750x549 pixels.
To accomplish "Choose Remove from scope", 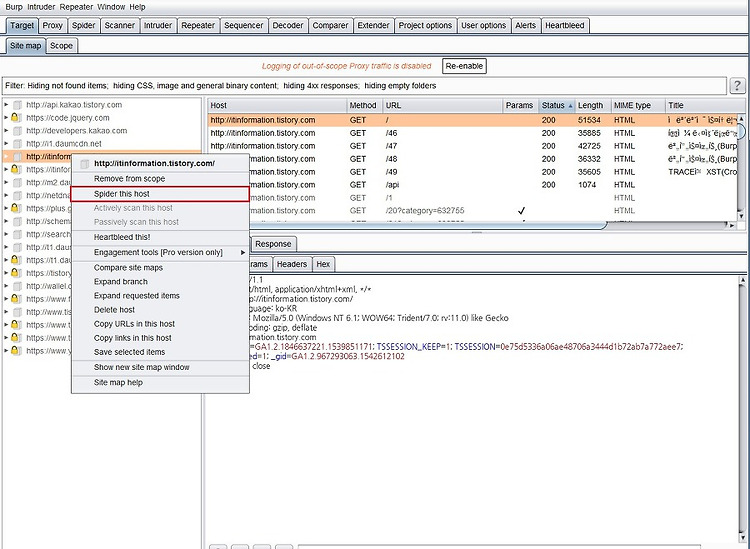I will [160, 178].
